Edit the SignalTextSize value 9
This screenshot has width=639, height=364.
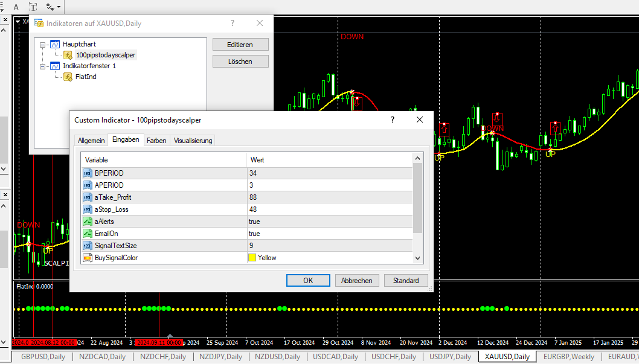tap(330, 246)
